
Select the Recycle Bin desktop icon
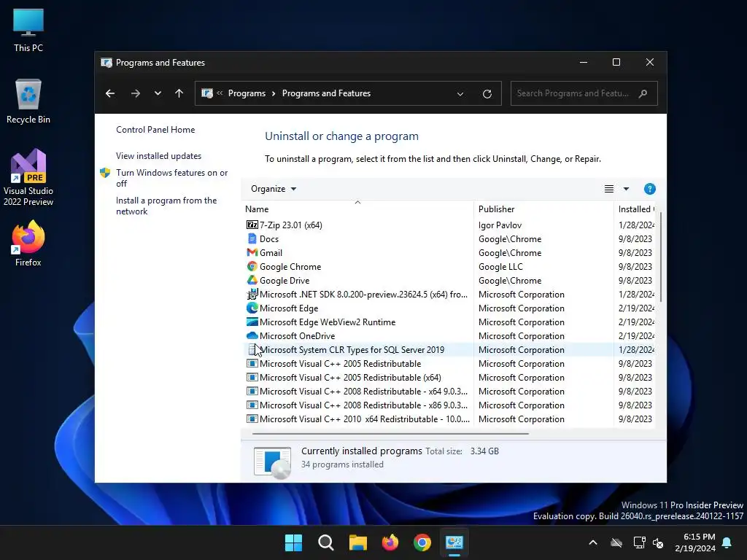click(28, 101)
